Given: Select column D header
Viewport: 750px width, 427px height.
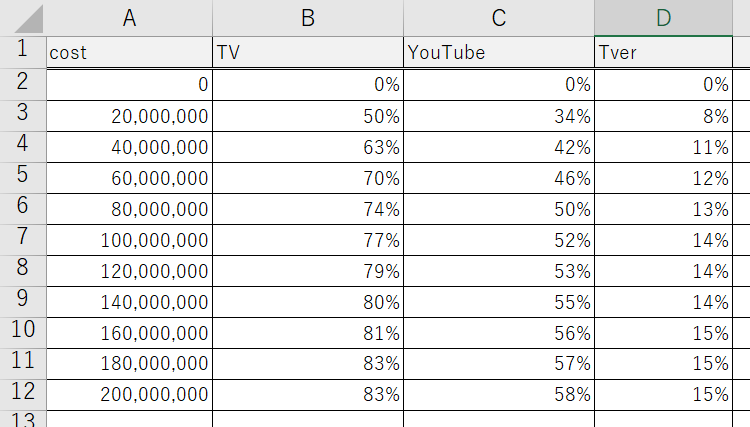Looking at the screenshot, I should click(x=663, y=18).
